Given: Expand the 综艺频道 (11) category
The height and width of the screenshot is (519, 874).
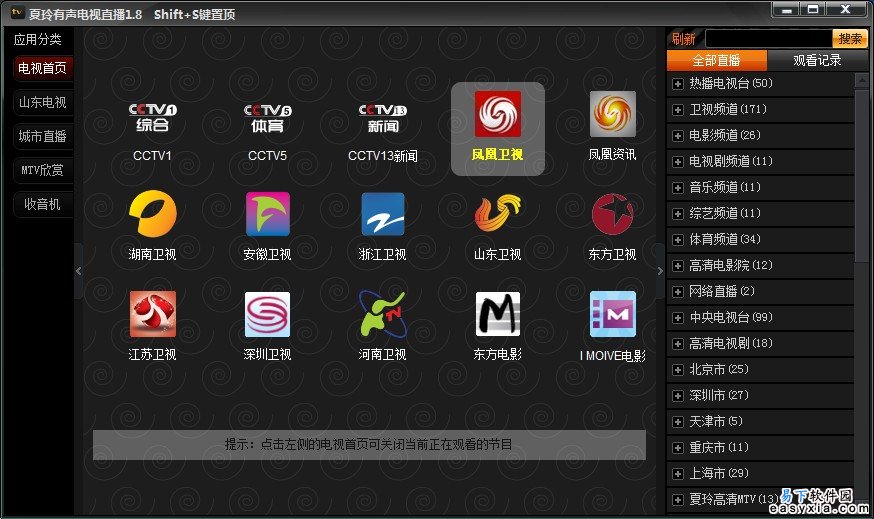Looking at the screenshot, I should 677,214.
